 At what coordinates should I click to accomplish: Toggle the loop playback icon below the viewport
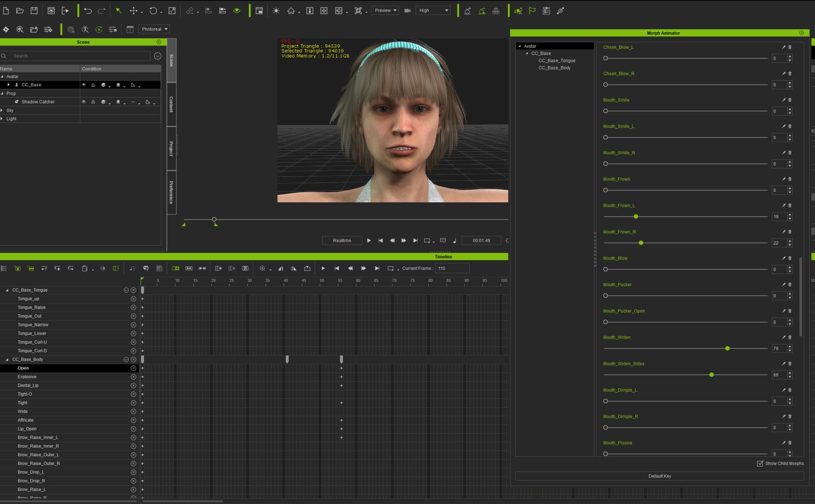point(427,240)
